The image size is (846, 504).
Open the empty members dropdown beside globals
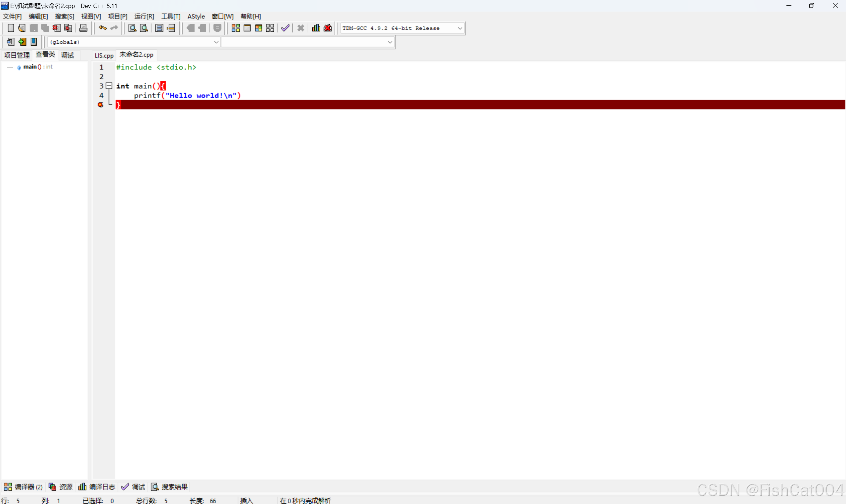pyautogui.click(x=390, y=42)
